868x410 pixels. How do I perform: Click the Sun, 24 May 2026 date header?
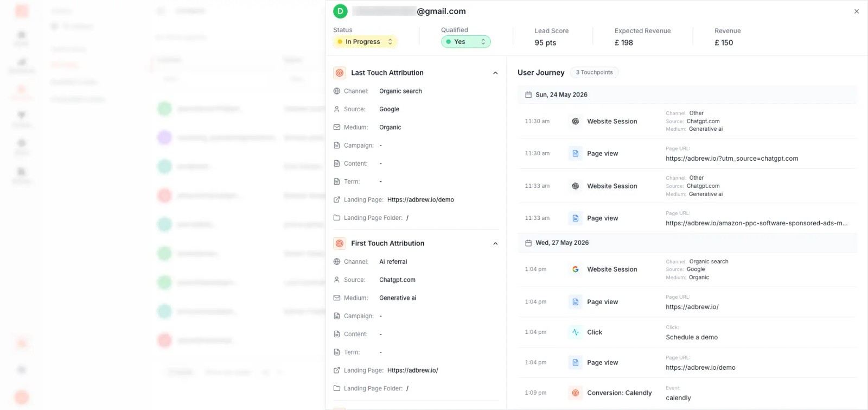tap(561, 95)
